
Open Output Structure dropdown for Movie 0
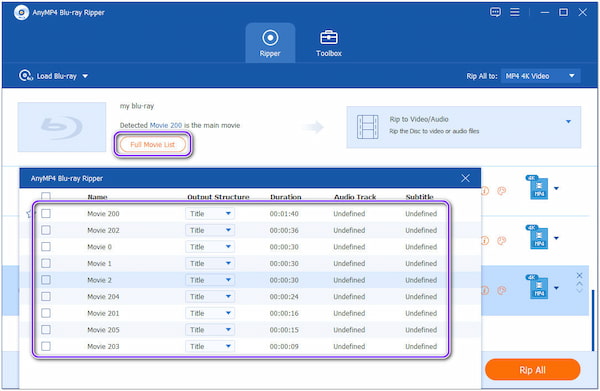click(x=210, y=247)
